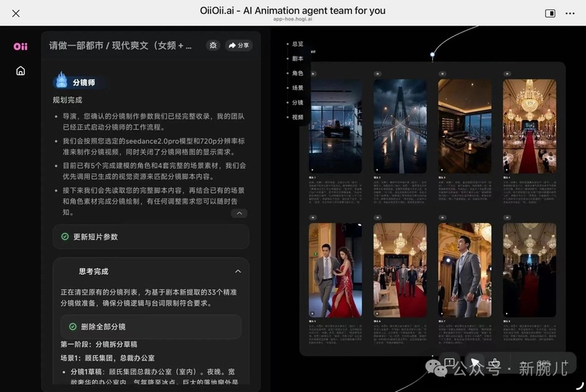Viewport: 586px width, 392px height.
Task: Click the 分镜师 agent avatar icon
Action: point(62,81)
